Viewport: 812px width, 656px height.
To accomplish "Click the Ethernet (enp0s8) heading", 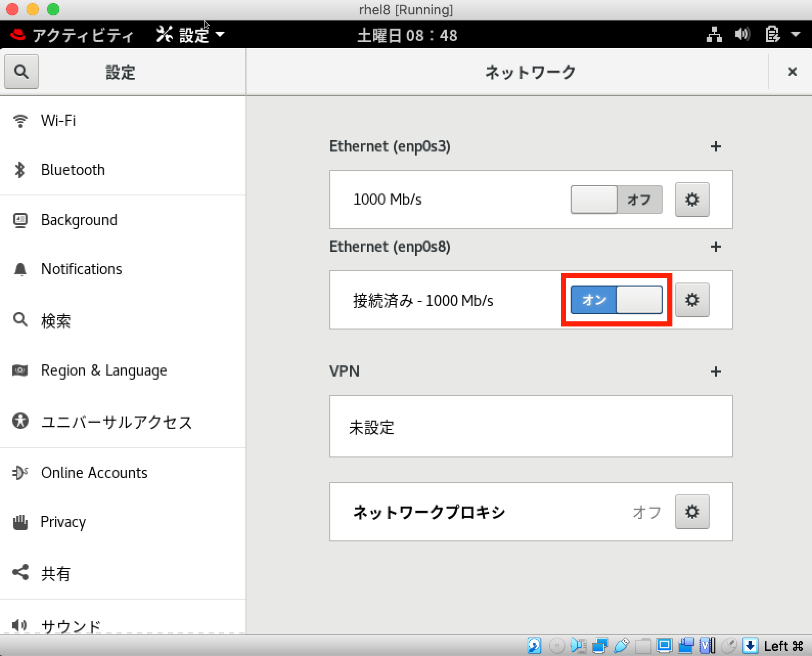I will click(x=390, y=247).
